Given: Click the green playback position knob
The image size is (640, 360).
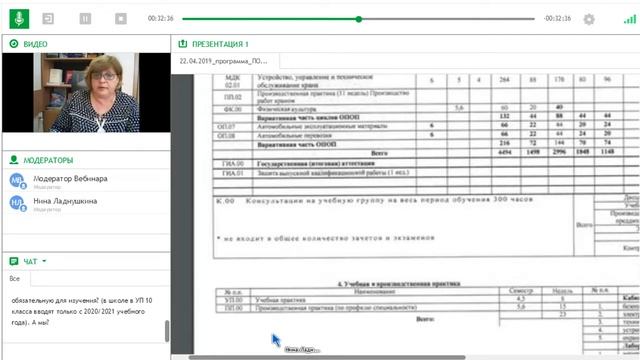Looking at the screenshot, I should click(x=358, y=19).
